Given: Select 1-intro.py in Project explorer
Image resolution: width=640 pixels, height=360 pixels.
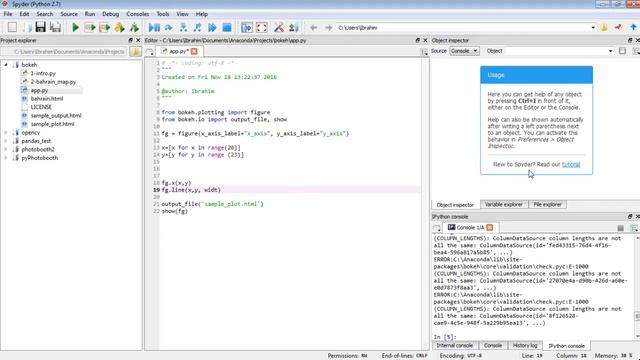Looking at the screenshot, I should click(43, 73).
